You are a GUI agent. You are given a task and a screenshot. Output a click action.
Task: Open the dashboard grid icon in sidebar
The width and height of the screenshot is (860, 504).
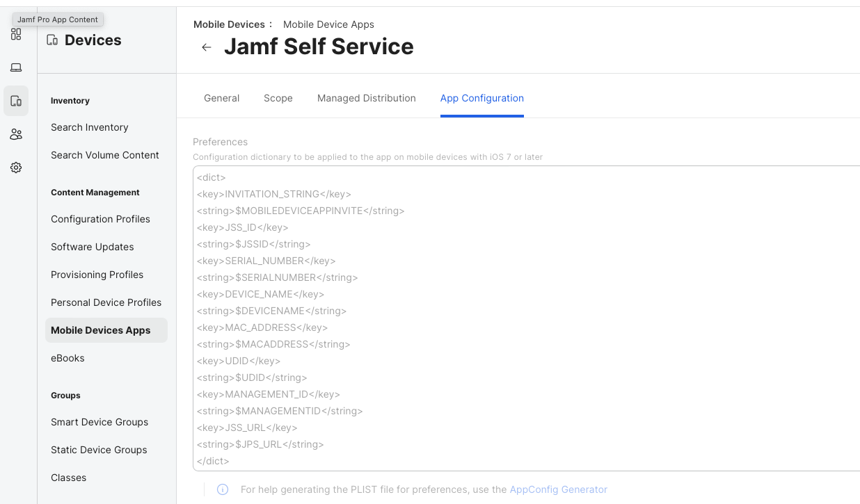click(16, 34)
